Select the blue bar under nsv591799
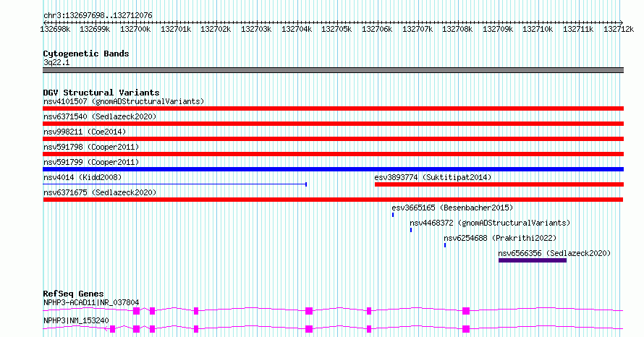644x337 pixels. coord(333,169)
